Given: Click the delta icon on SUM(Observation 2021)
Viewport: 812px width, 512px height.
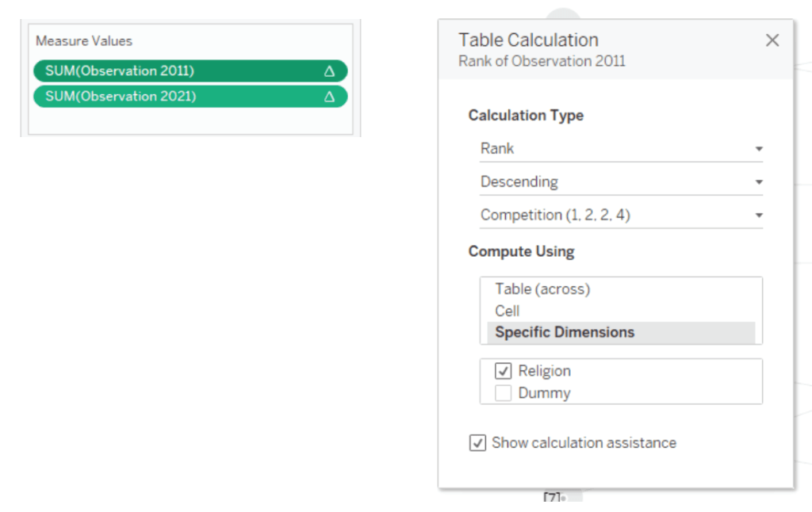Looking at the screenshot, I should tap(329, 97).
